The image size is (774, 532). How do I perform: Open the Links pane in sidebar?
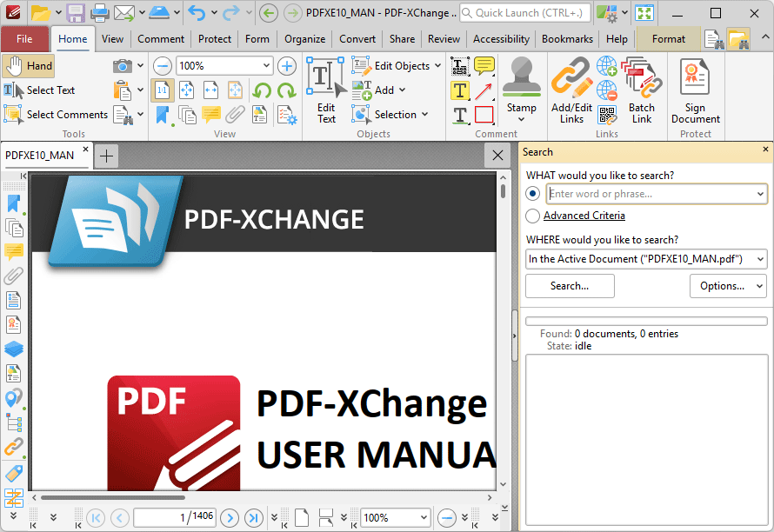click(13, 447)
